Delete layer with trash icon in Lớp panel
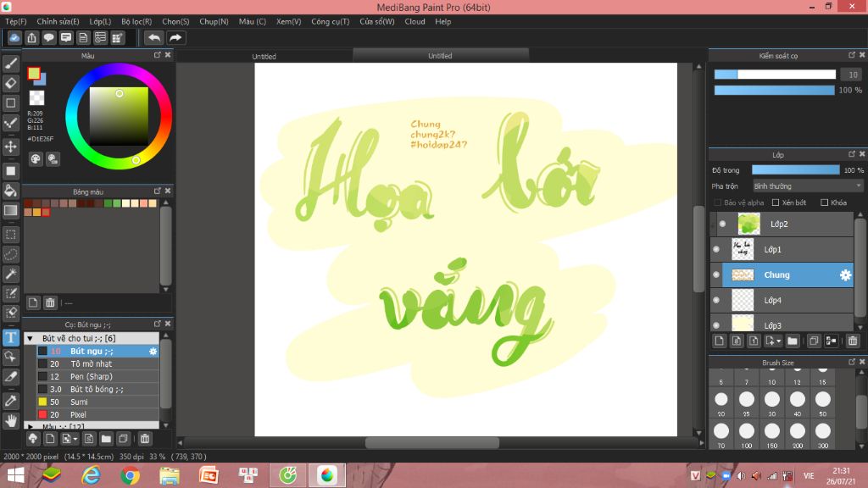Viewport: 868px width, 488px height. (x=853, y=341)
